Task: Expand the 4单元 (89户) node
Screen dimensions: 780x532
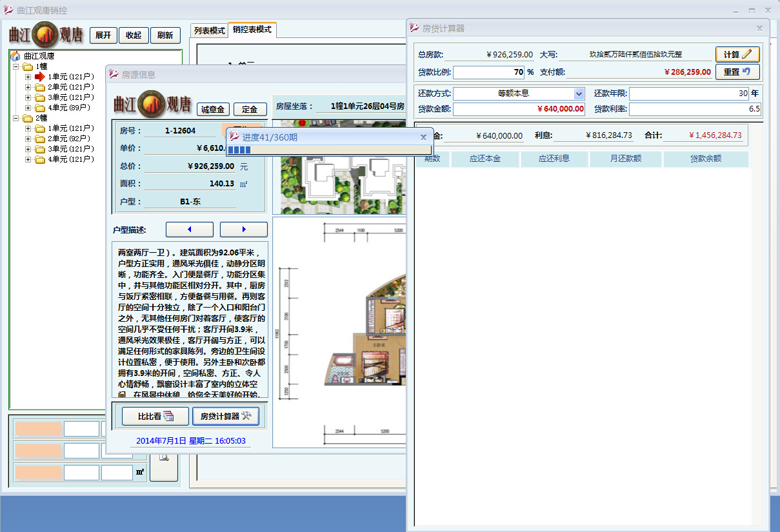Action: coord(28,108)
